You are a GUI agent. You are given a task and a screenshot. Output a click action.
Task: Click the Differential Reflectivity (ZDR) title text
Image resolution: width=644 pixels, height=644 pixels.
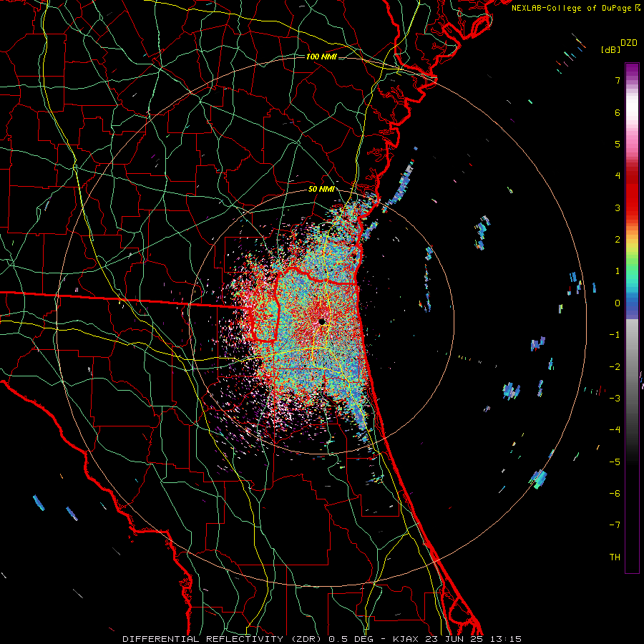tap(223, 639)
